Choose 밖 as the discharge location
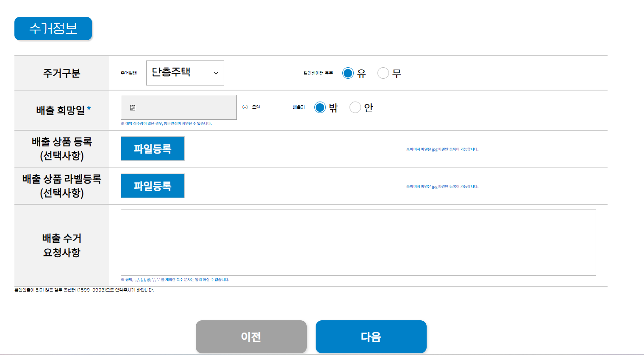The height and width of the screenshot is (355, 644). pyautogui.click(x=320, y=107)
